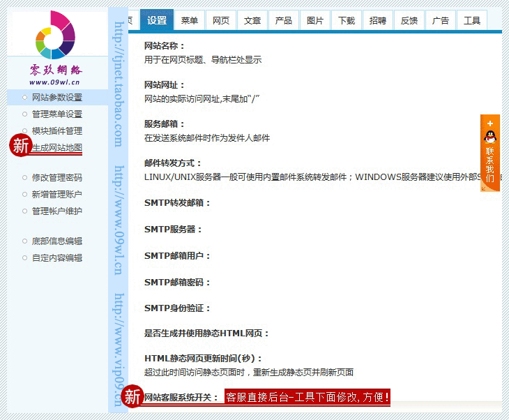Click the 邮件转发方式 label
Image resolution: width=509 pixels, height=420 pixels.
pos(172,163)
